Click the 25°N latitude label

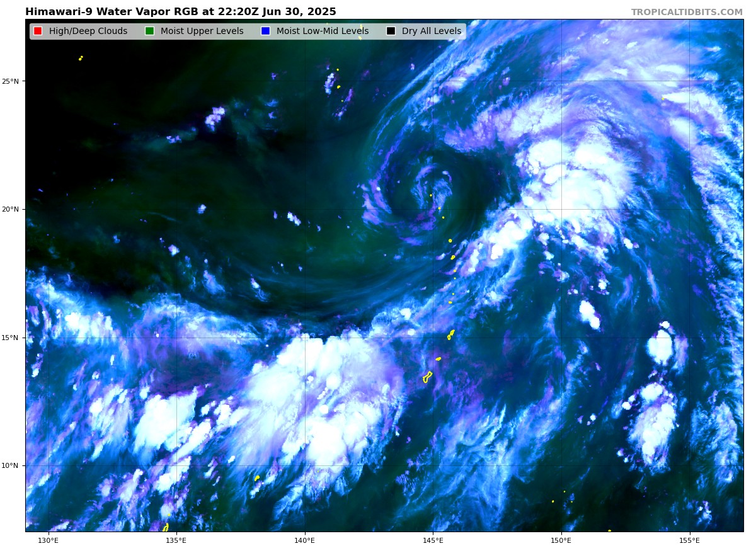click(12, 81)
